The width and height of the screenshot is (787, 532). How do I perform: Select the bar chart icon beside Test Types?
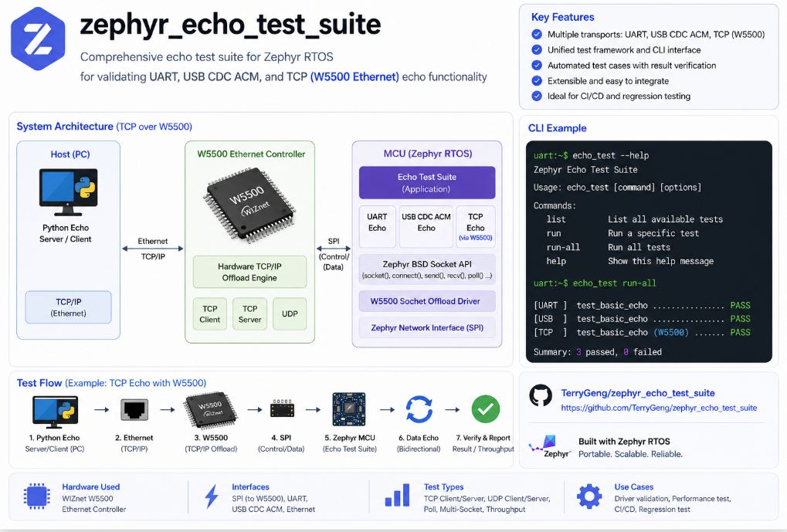click(397, 495)
